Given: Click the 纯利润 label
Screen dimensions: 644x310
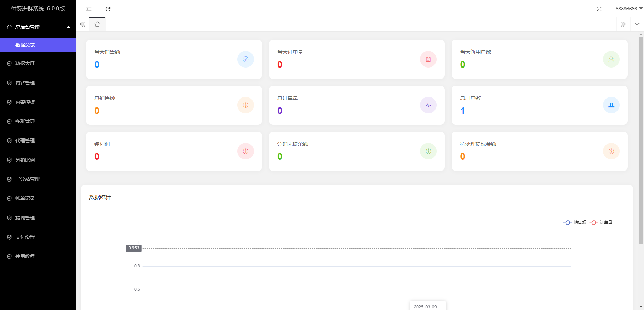Looking at the screenshot, I should [x=102, y=144].
